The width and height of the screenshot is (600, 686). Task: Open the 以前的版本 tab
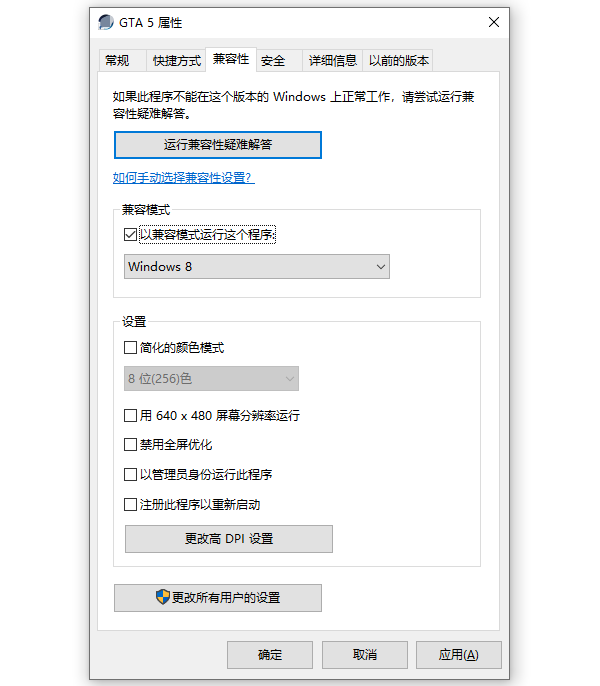(x=399, y=61)
